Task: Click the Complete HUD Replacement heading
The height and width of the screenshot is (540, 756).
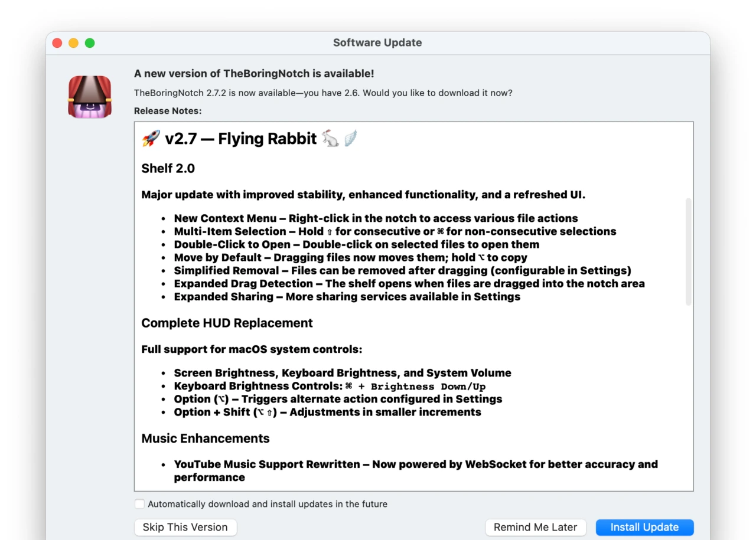Action: coord(227,323)
